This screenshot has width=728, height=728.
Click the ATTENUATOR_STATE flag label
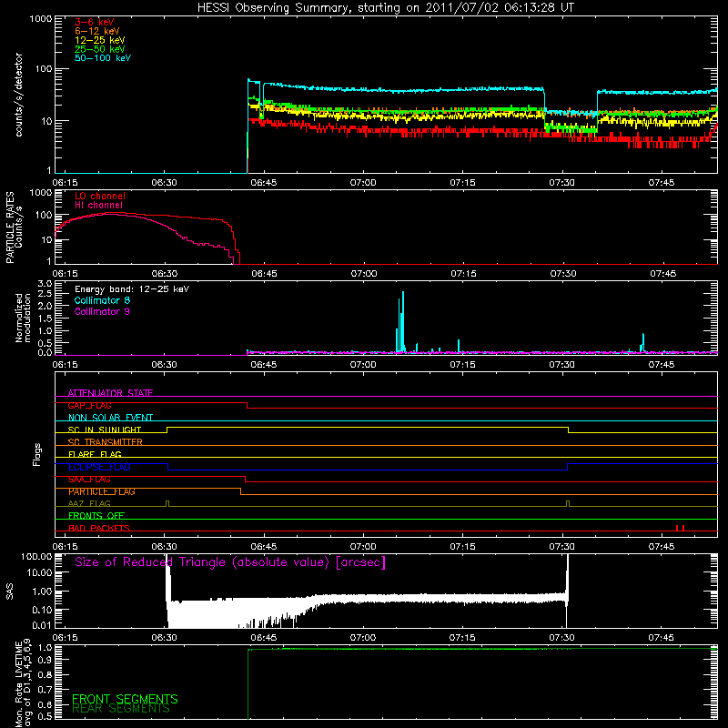[x=110, y=393]
